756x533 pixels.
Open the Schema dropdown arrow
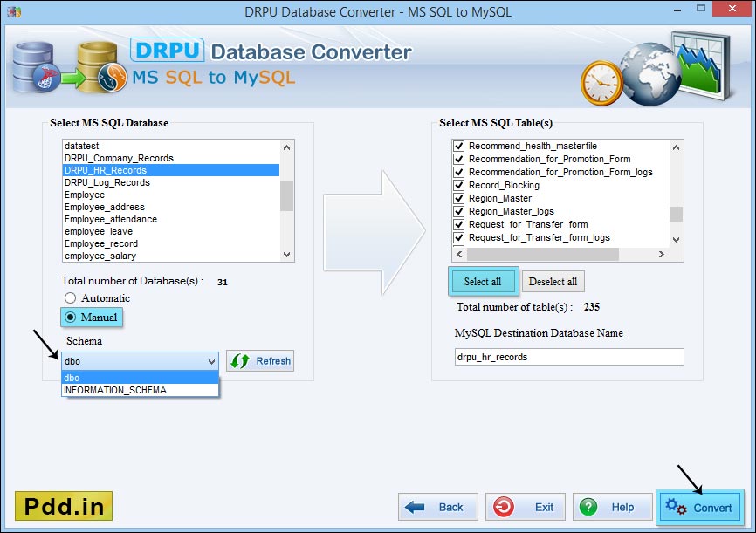tap(211, 361)
